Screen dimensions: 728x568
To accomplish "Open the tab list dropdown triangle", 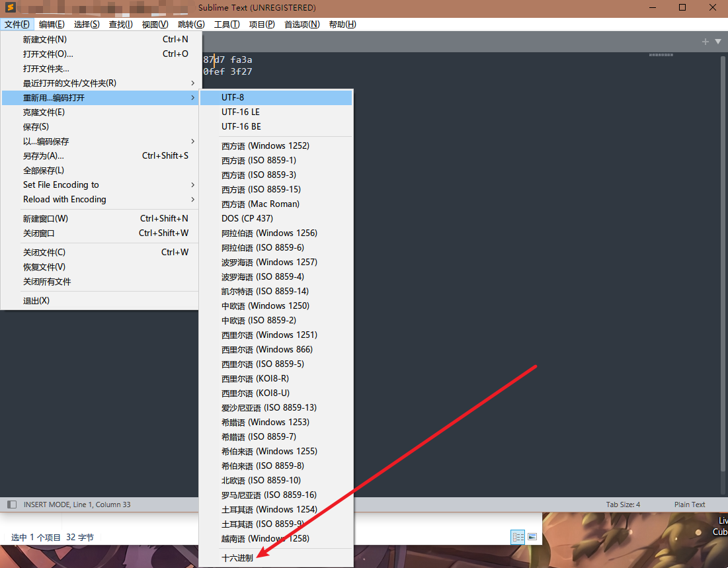I will [x=718, y=42].
